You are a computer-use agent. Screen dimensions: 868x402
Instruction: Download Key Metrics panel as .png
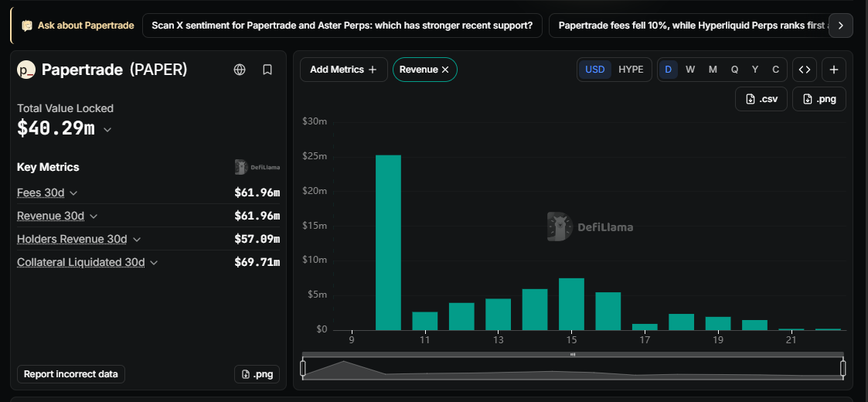pyautogui.click(x=257, y=374)
